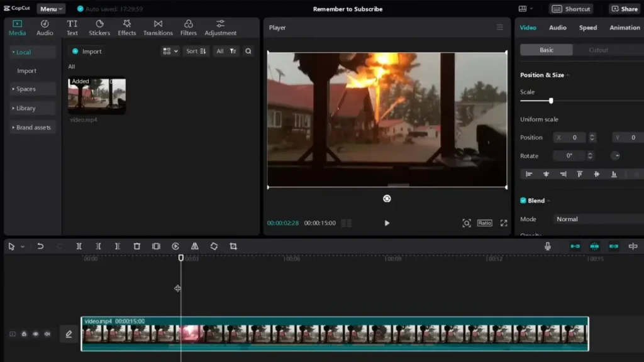Open the Stickers panel
Viewport: 644px width, 362px height.
(x=99, y=28)
